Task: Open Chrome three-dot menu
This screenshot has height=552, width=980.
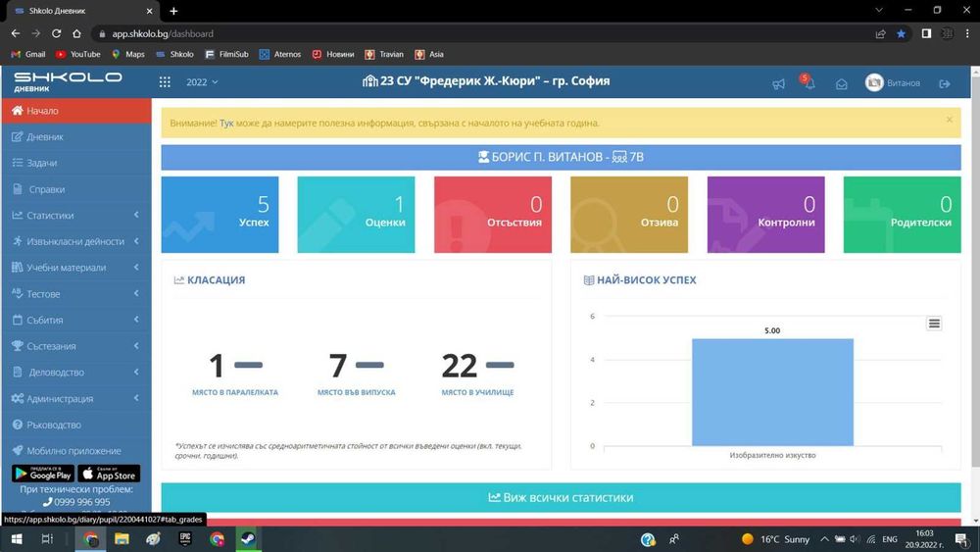Action: [x=967, y=33]
